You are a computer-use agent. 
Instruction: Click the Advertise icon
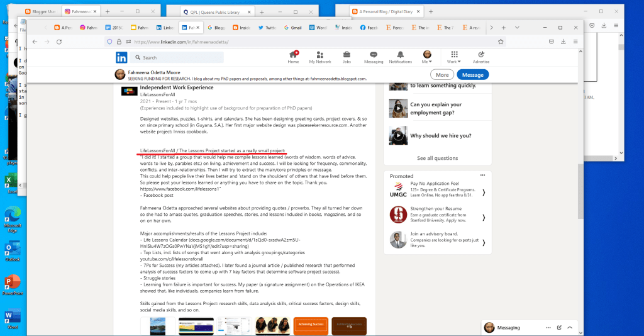click(x=480, y=57)
